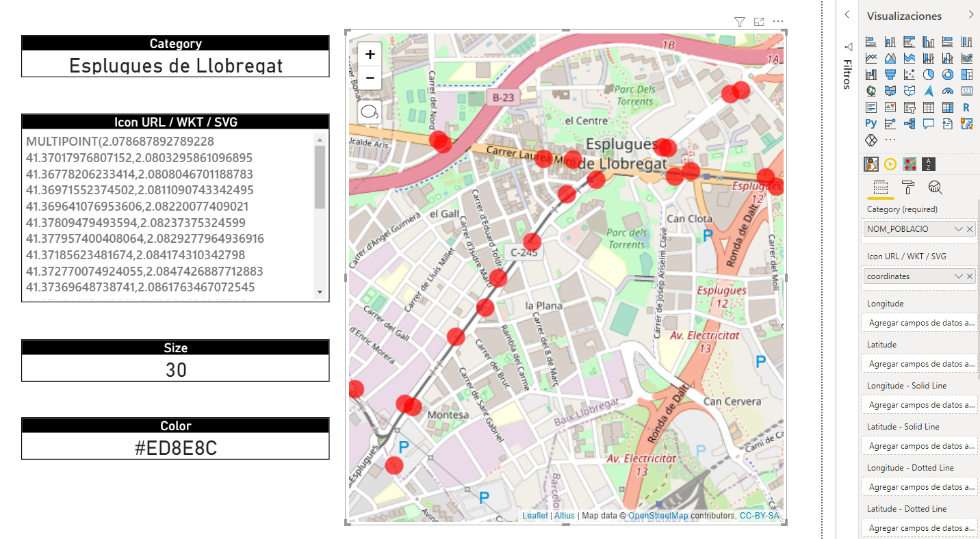Select the donut chart visualization icon

(x=949, y=74)
